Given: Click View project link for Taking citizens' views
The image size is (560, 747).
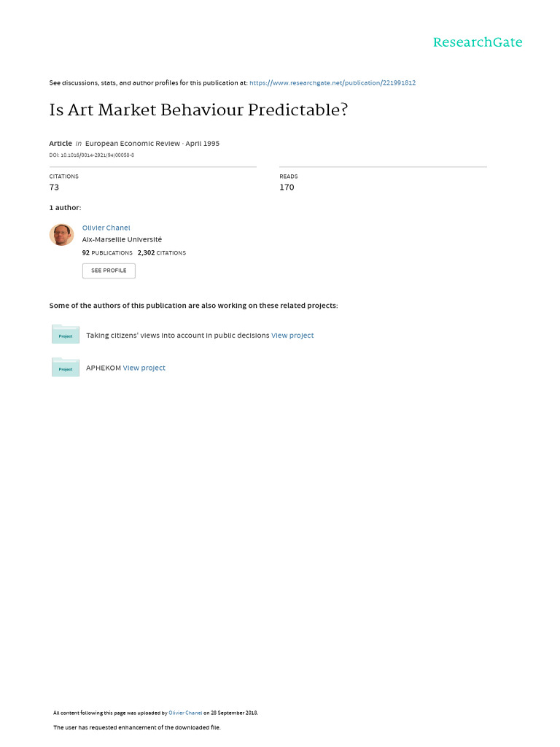Looking at the screenshot, I should (x=292, y=336).
